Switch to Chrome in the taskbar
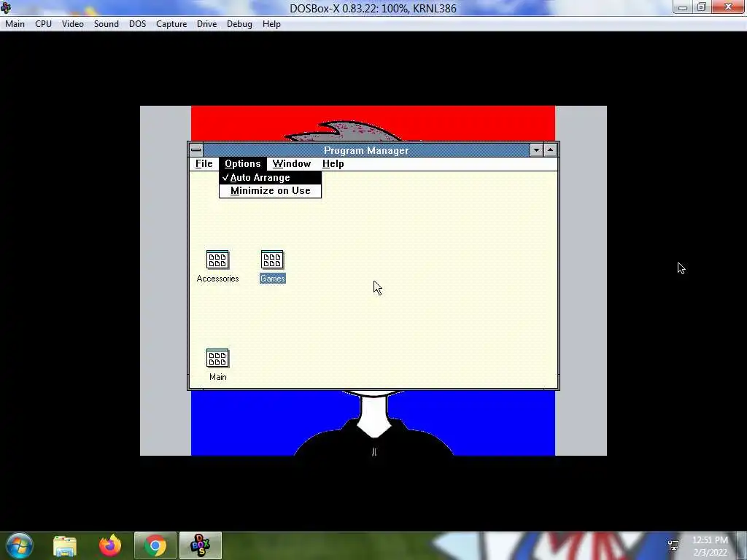This screenshot has height=560, width=747. [155, 545]
